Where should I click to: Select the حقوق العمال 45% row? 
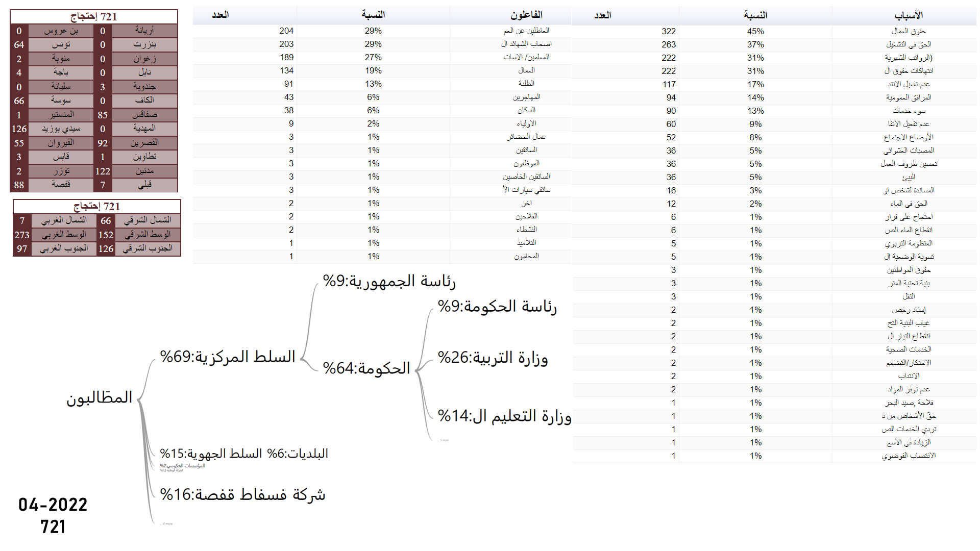(x=908, y=31)
